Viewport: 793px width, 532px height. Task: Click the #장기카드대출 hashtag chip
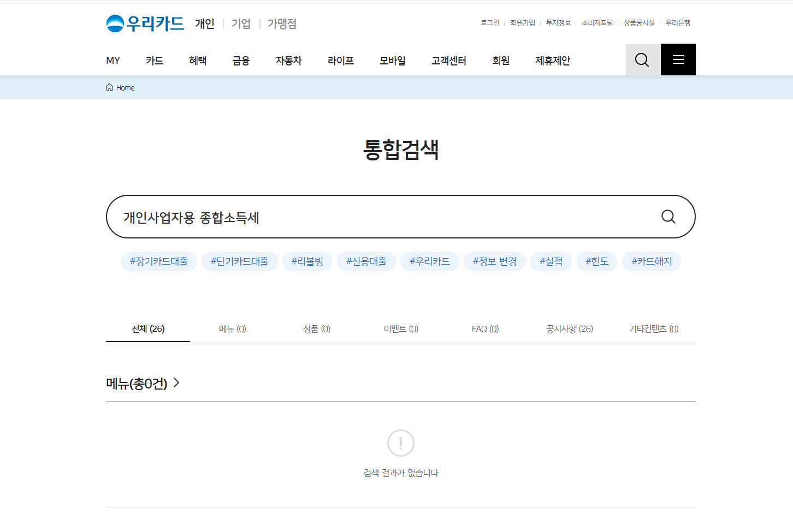pos(159,261)
